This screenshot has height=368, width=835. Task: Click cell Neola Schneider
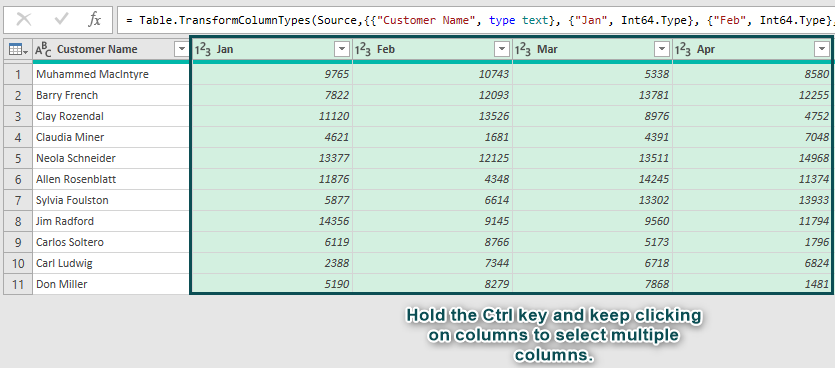pyautogui.click(x=111, y=158)
